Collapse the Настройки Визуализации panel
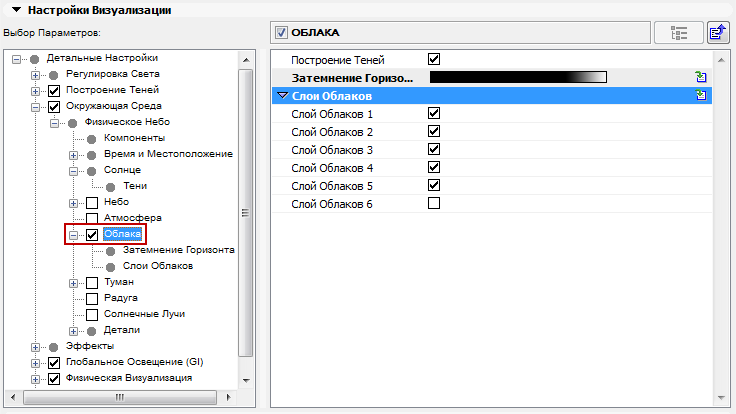Viewport: 736px width, 414px height. pos(16,10)
